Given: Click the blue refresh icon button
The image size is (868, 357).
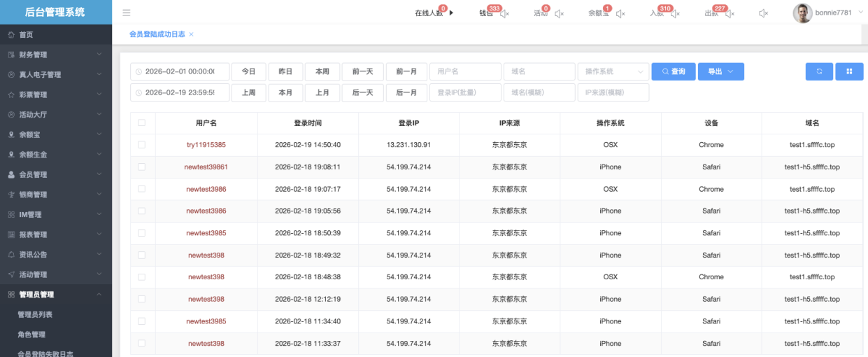Looking at the screenshot, I should point(819,71).
